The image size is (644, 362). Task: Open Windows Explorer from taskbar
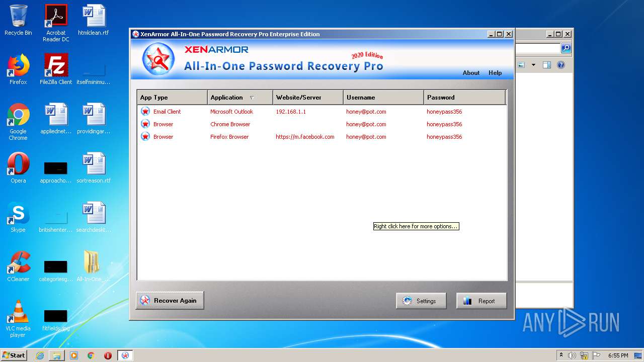coord(56,355)
